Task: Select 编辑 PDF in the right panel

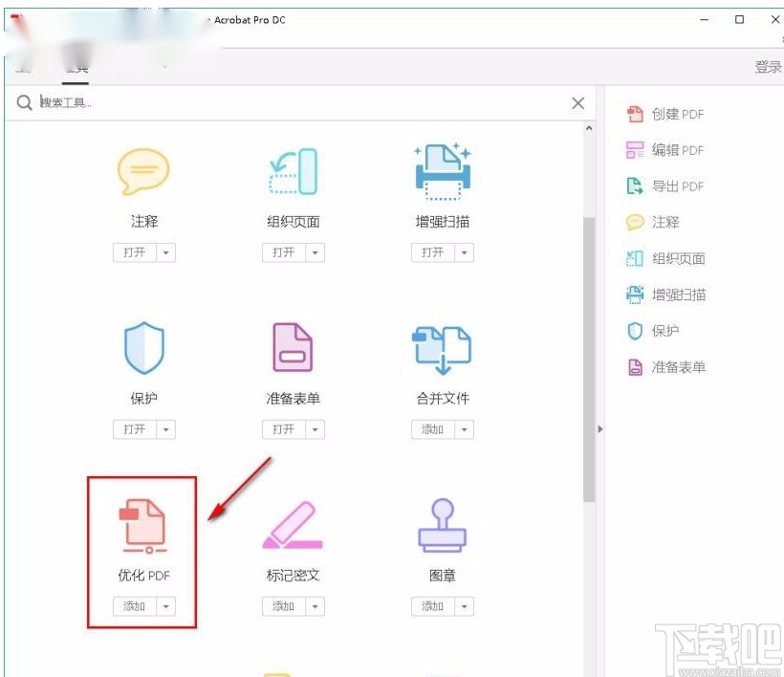Action: tap(678, 150)
